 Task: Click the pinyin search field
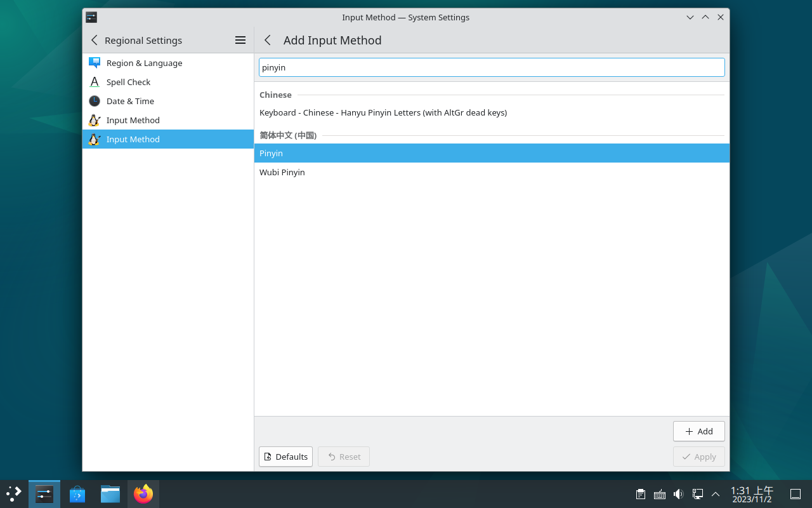(x=492, y=67)
